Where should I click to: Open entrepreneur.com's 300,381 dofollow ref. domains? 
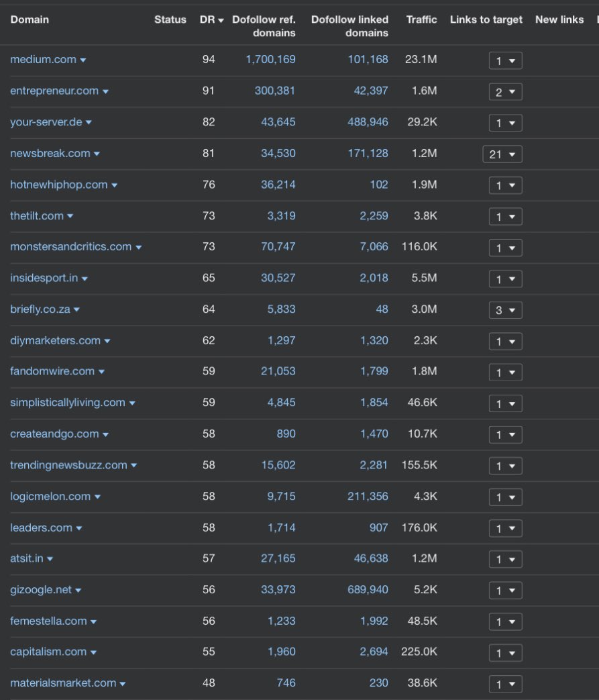pos(275,91)
